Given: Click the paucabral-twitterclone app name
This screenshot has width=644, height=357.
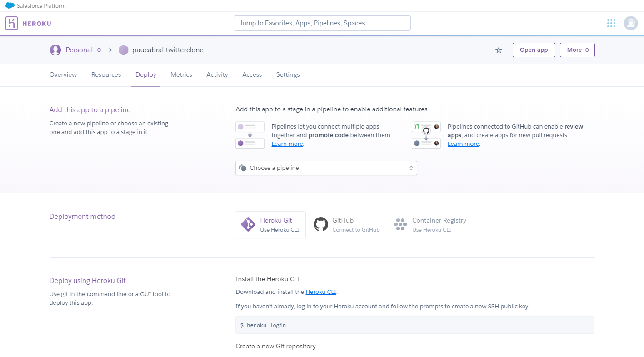Looking at the screenshot, I should tap(168, 50).
